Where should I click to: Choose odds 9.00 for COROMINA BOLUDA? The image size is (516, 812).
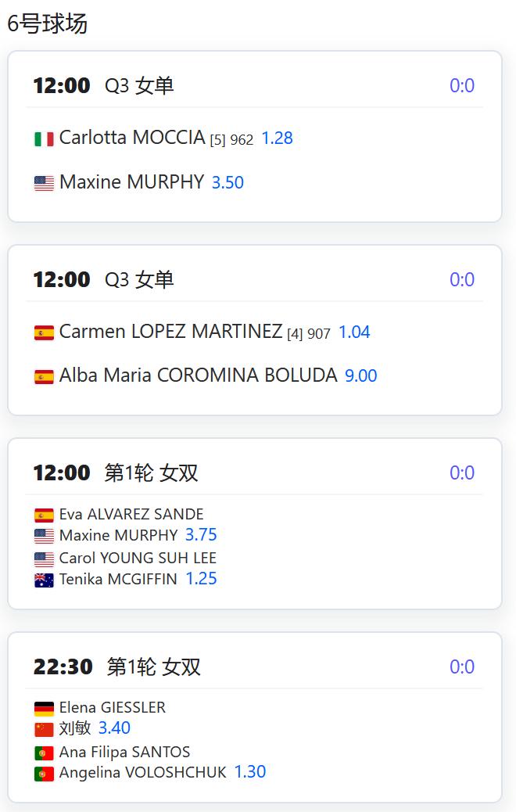pos(360,375)
